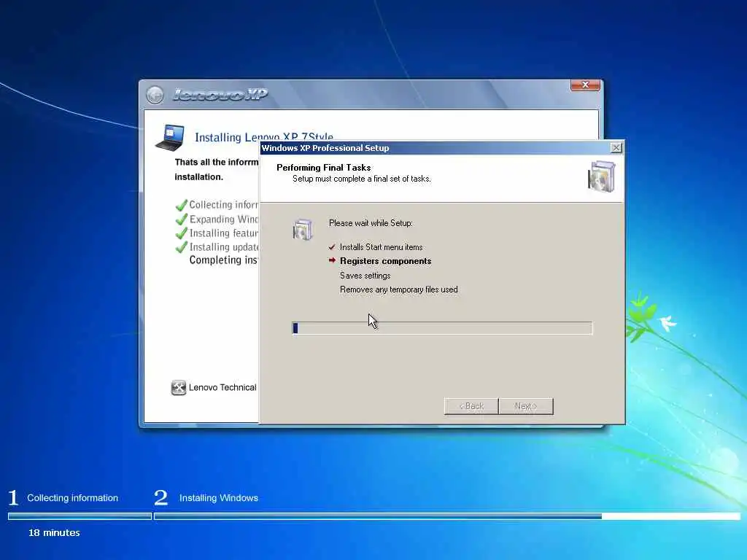The image size is (747, 560).
Task: Click the red checkmark next to Installs Start menu
Action: click(332, 247)
